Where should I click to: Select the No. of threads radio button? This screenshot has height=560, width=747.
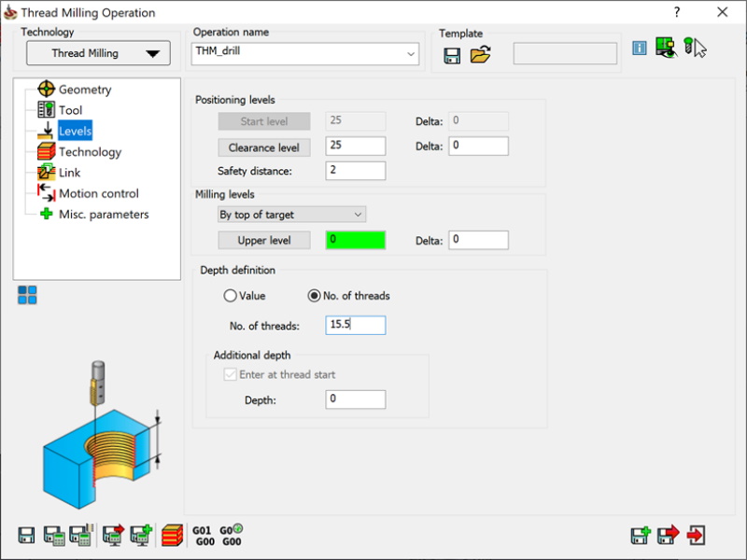tap(315, 296)
